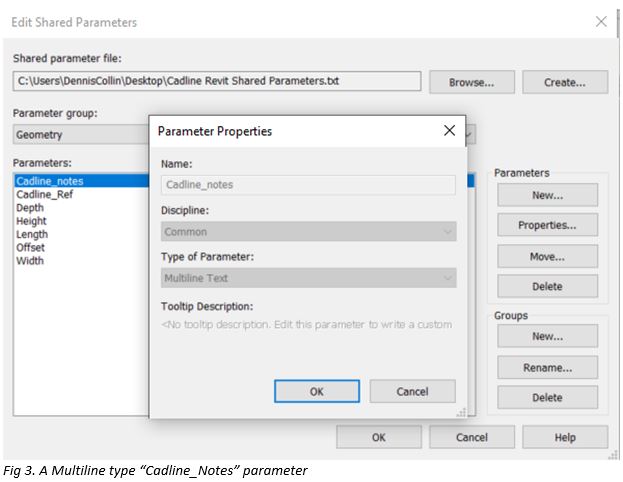Click Cancel in Edit Shared Parameters window
623x482 pixels.
(472, 437)
